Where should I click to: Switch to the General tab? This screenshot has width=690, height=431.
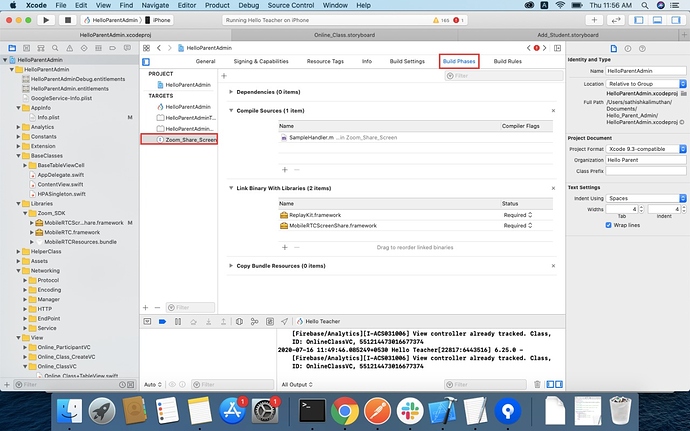[206, 61]
